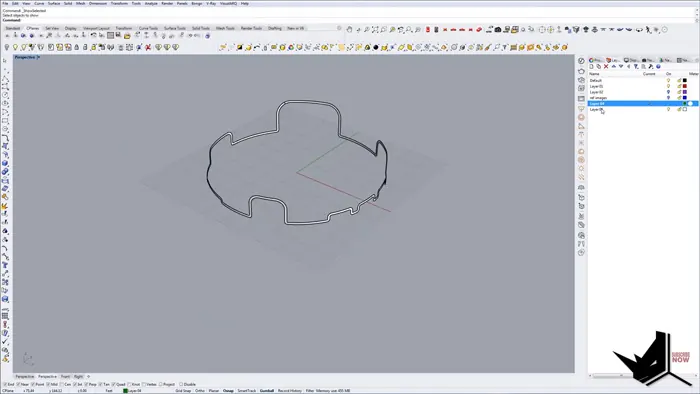Toggle the End object snap
This screenshot has height=394, width=700.
click(x=8, y=384)
